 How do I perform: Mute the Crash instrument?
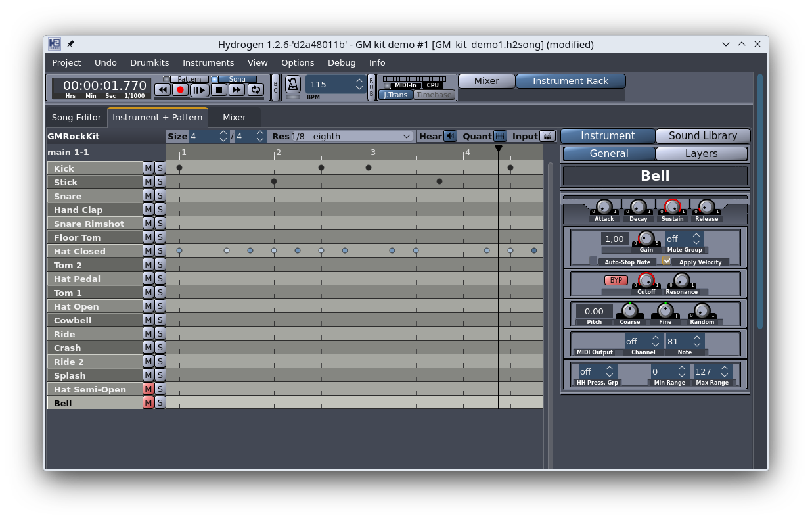point(148,348)
